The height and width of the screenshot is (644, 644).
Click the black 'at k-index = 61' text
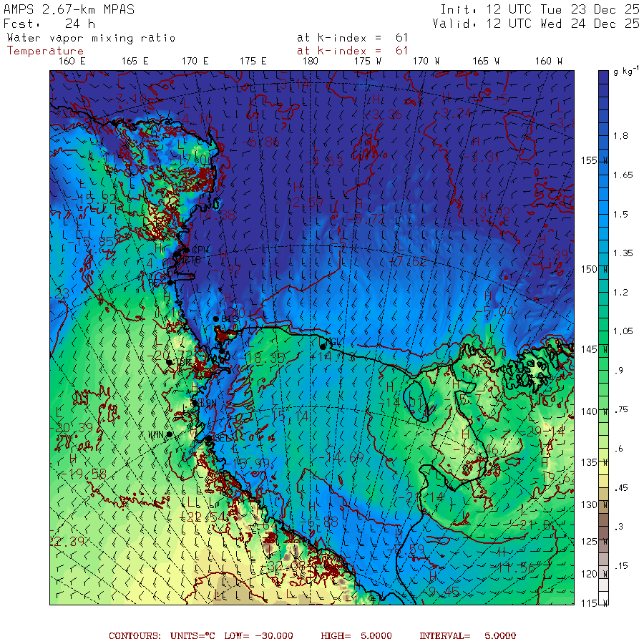pyautogui.click(x=352, y=38)
